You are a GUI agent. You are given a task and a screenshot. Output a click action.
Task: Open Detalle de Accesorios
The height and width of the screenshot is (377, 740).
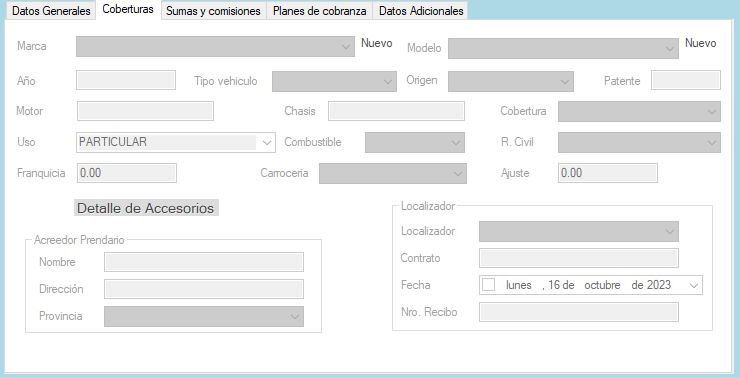click(x=146, y=208)
